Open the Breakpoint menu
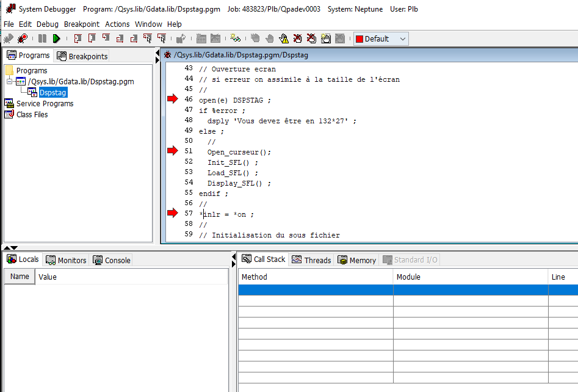The width and height of the screenshot is (578, 392). (81, 24)
